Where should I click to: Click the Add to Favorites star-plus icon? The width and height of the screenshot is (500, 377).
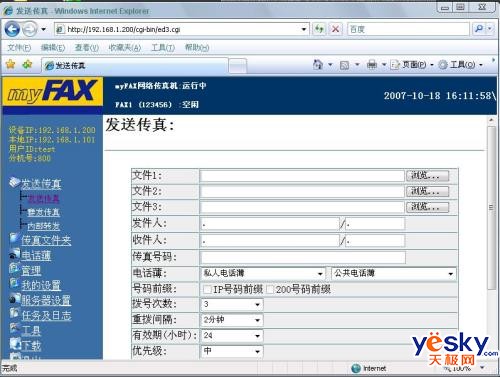[x=27, y=64]
